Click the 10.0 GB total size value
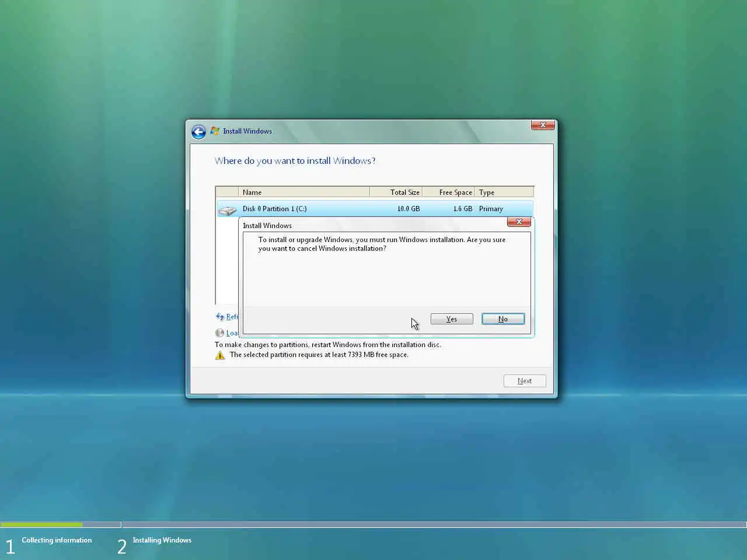 pos(409,209)
